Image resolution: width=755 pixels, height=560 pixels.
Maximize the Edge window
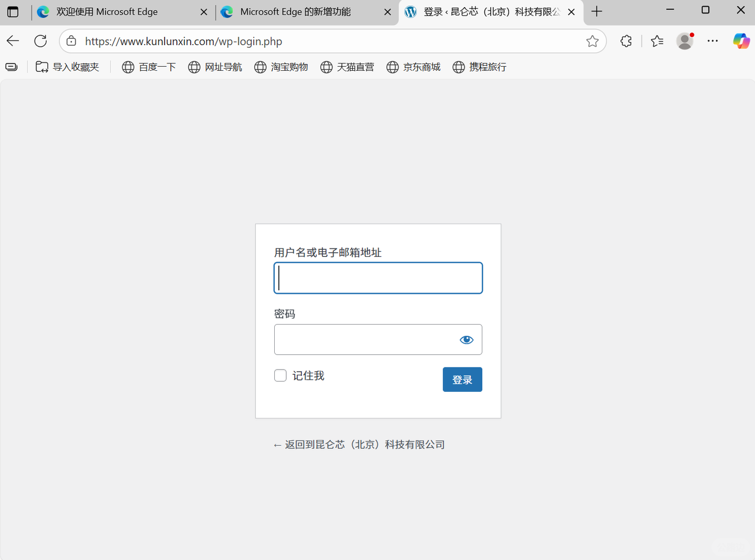click(x=706, y=10)
